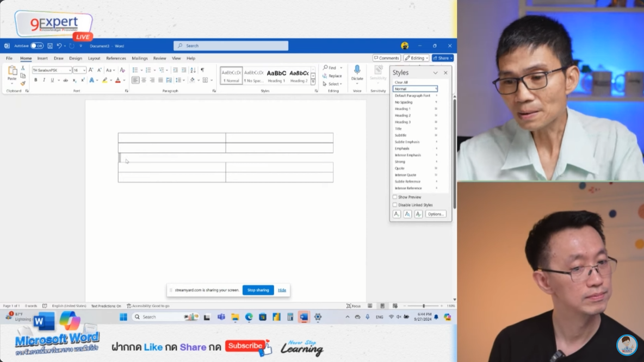
Task: Click the Format Painter brush icon
Action: (23, 84)
